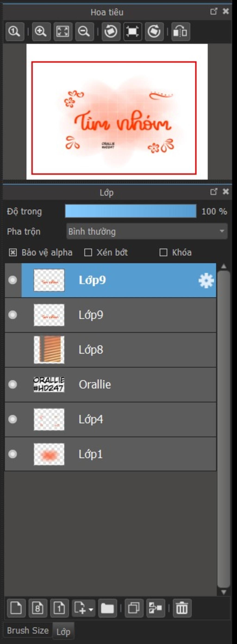Delete the selected layer with trash icon
The image size is (237, 644).
pos(182,608)
